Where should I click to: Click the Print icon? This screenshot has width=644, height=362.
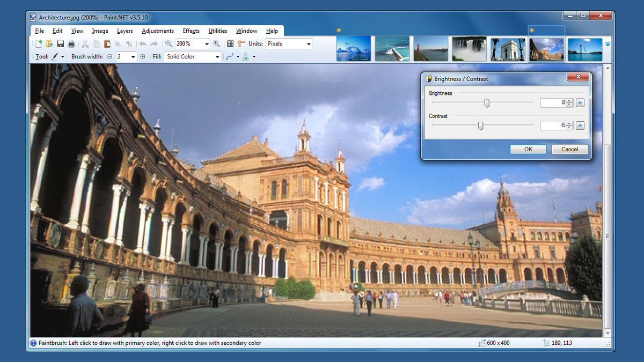tap(71, 43)
